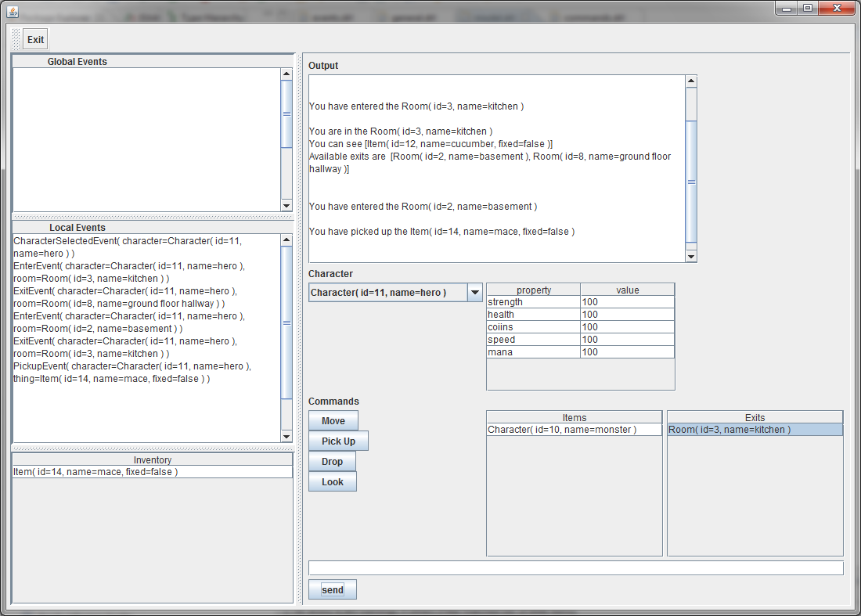The height and width of the screenshot is (616, 861).
Task: Click the value column header
Action: 627,290
